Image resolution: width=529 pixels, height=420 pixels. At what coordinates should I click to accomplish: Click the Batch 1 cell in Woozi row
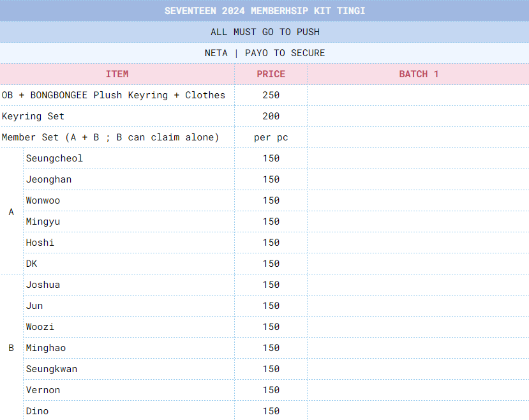click(x=419, y=327)
